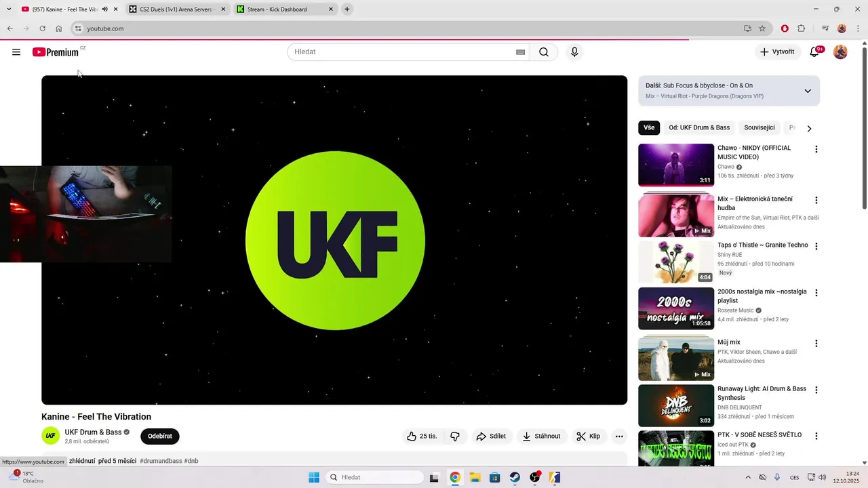Dislike the Kanine video
Viewport: 868px width, 488px height.
tap(455, 436)
